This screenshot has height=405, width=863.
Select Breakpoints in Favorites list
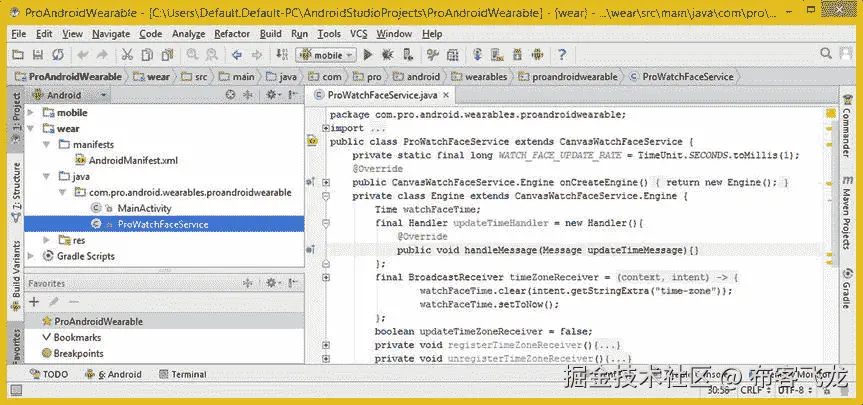[x=73, y=353]
